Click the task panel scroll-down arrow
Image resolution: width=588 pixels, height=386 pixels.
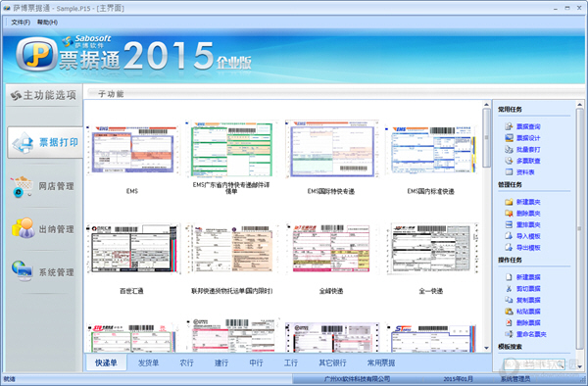tap(580, 366)
